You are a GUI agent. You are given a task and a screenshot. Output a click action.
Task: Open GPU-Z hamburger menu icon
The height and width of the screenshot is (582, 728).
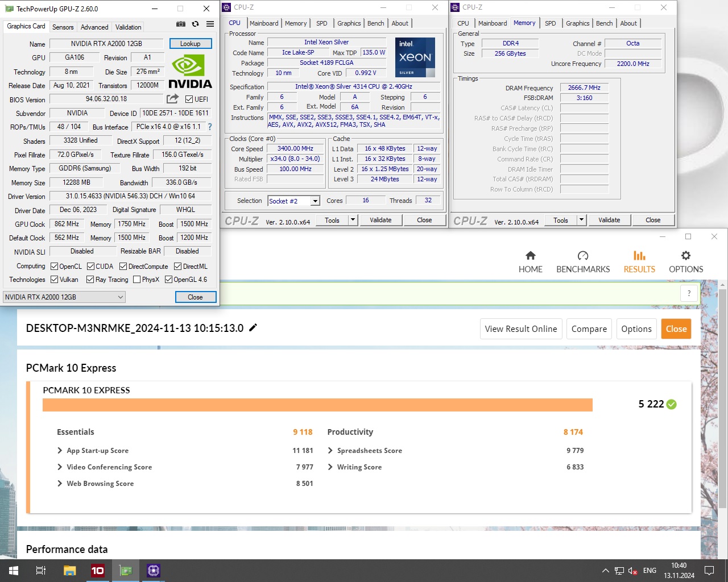[210, 24]
